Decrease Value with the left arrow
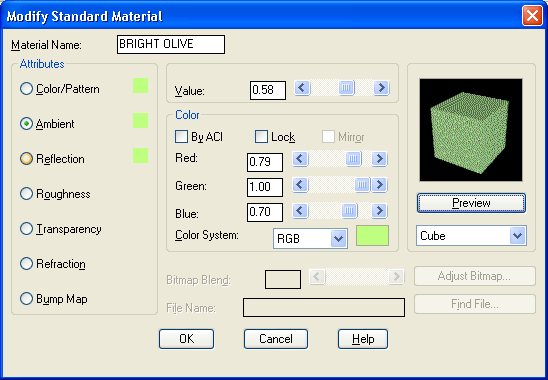The image size is (548, 380). pos(302,88)
